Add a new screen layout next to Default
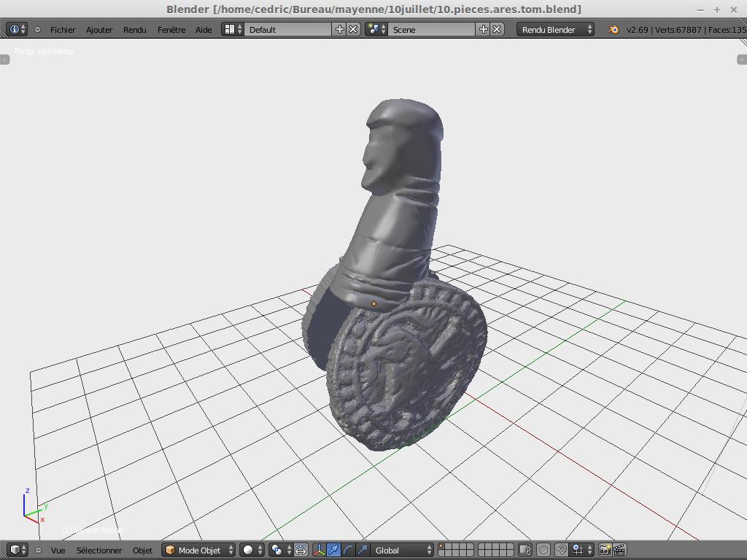The height and width of the screenshot is (560, 747). click(340, 30)
